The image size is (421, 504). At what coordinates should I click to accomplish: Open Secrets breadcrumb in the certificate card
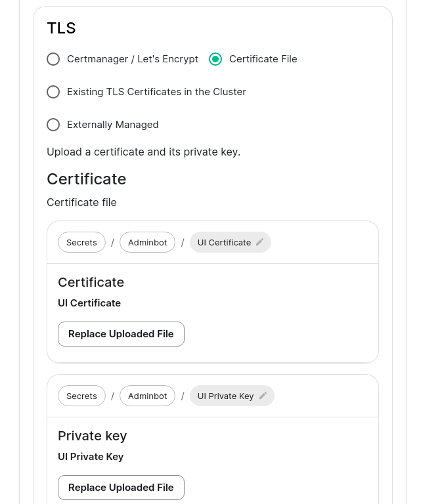pyautogui.click(x=81, y=242)
